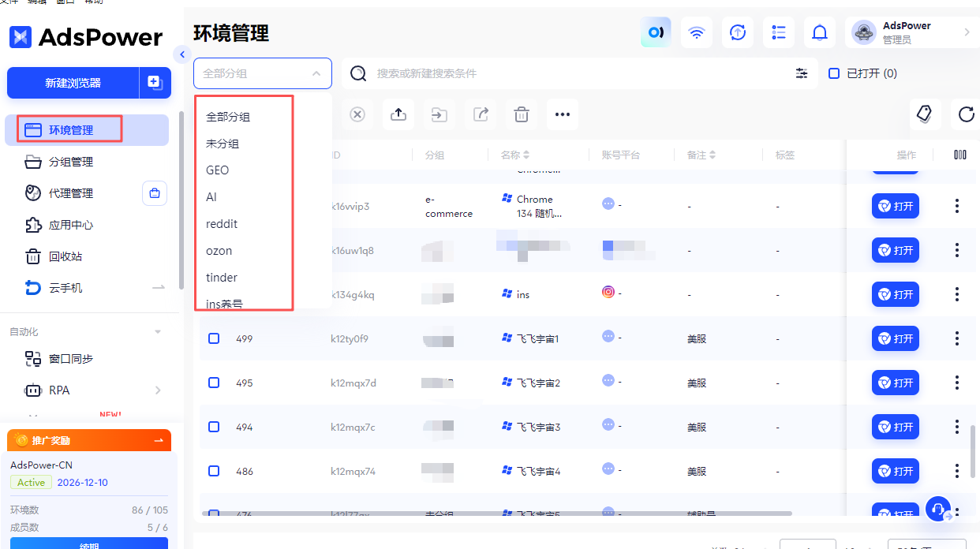Click the close-browsers X circle toolbar icon
This screenshot has height=549, width=980.
(x=357, y=114)
